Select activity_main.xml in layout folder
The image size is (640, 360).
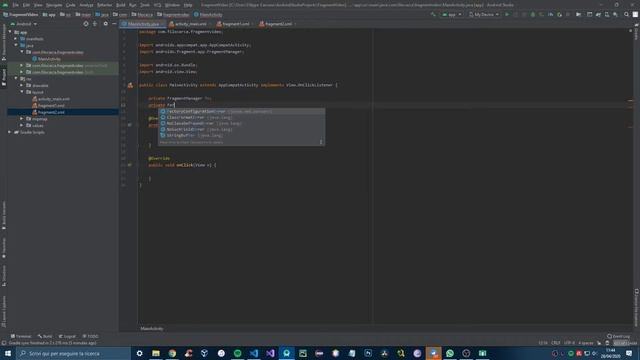54,99
